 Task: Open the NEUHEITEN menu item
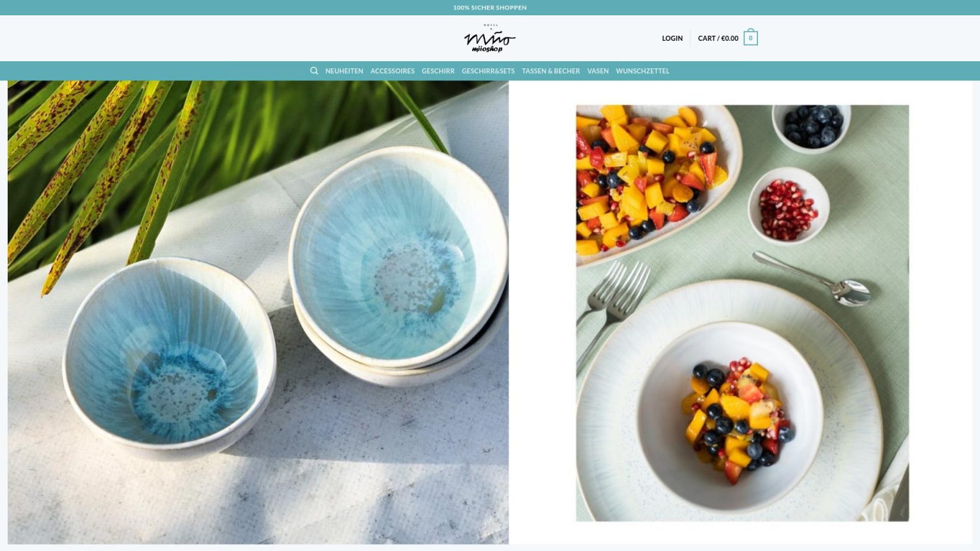[x=344, y=71]
